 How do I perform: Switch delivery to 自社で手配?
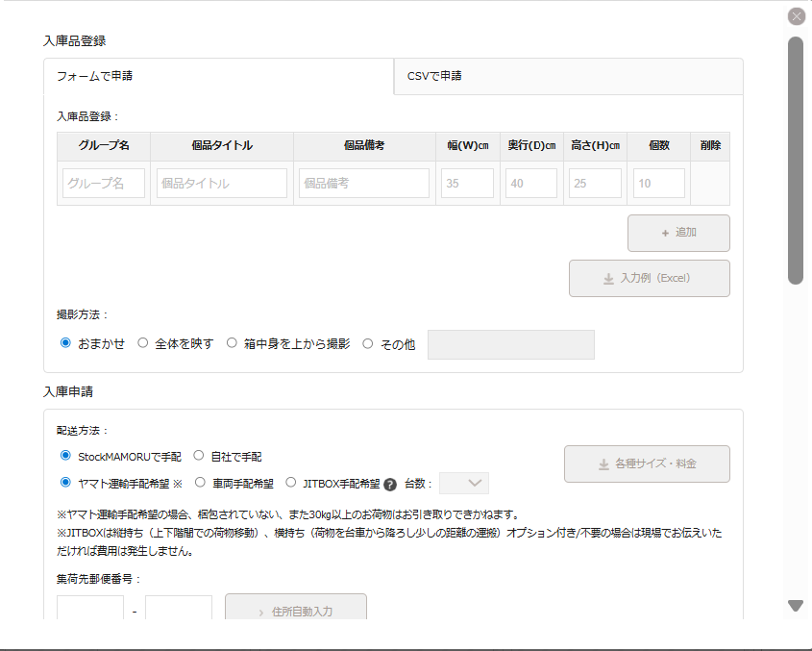(x=198, y=456)
